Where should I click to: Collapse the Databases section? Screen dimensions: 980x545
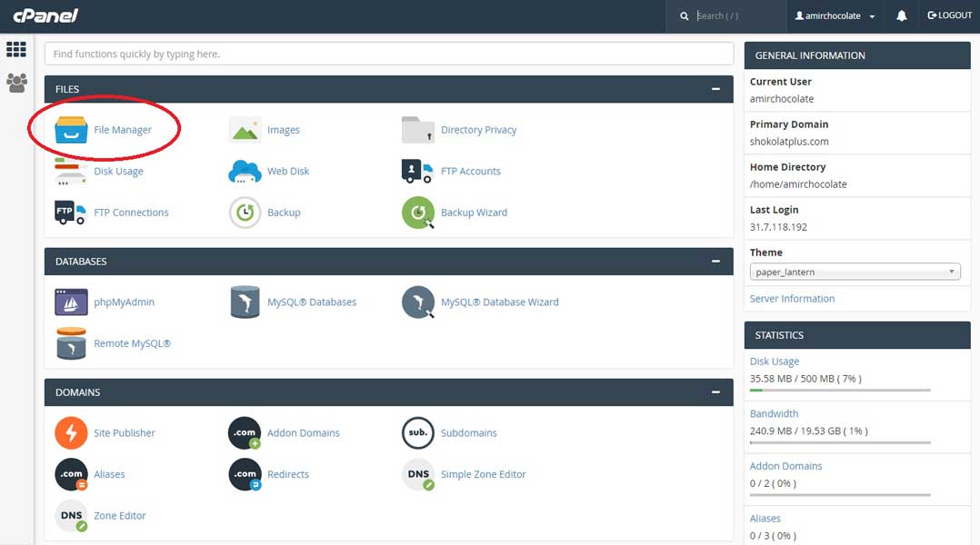tap(715, 262)
